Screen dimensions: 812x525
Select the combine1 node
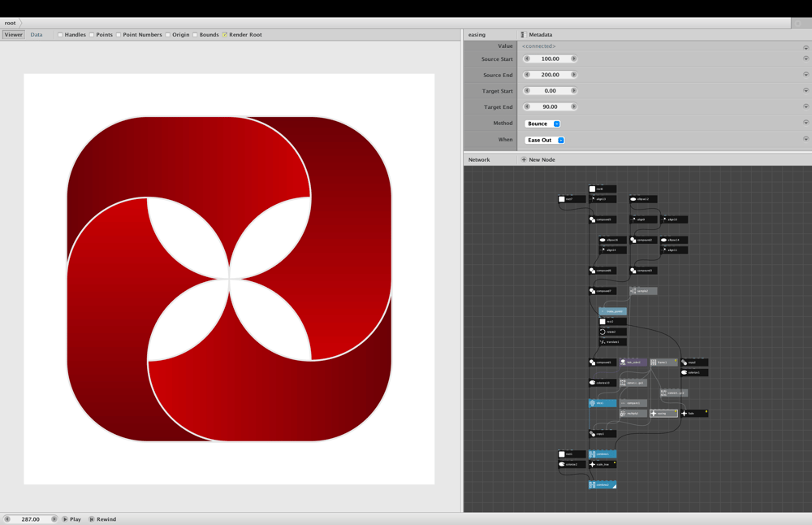pyautogui.click(x=603, y=454)
